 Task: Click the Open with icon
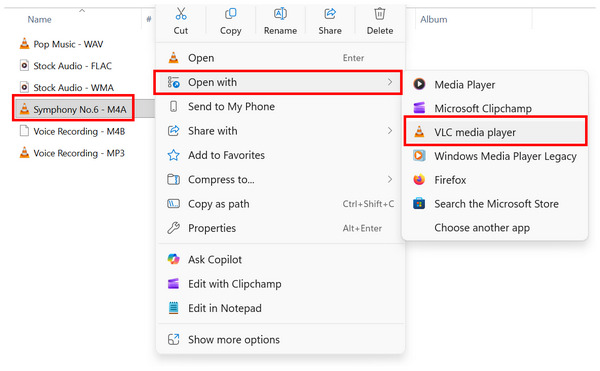click(x=173, y=82)
